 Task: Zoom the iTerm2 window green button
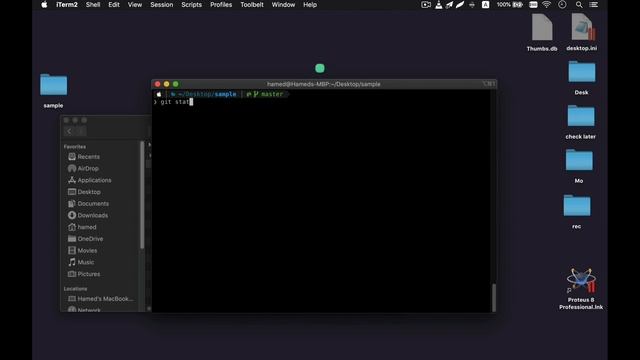176,84
